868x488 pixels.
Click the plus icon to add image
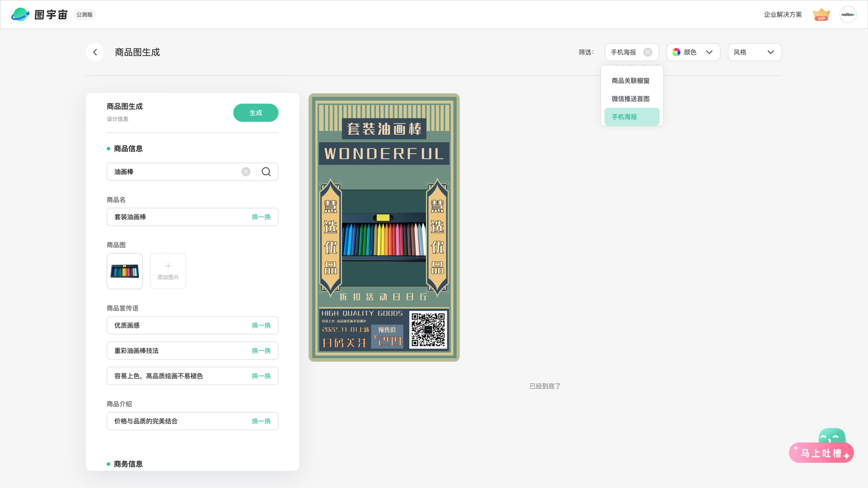[168, 266]
